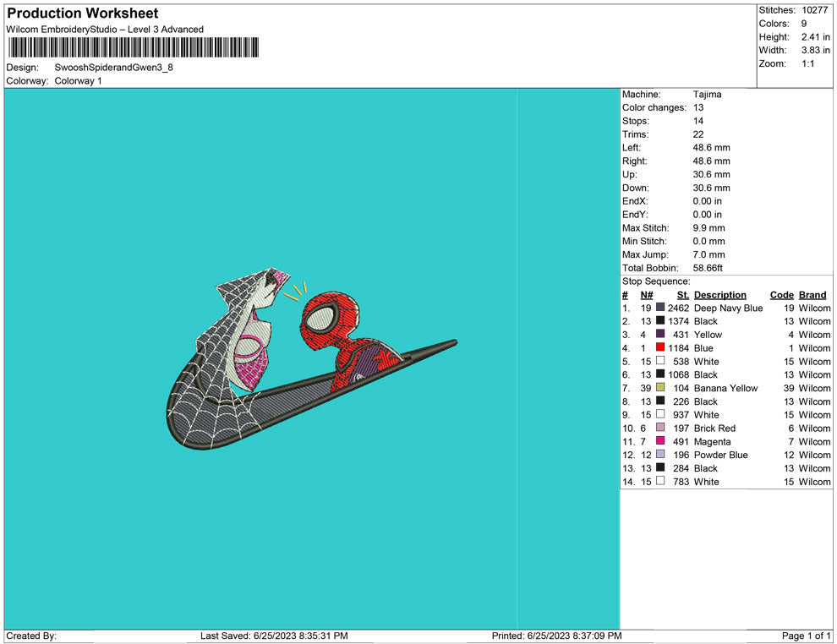Click the Brick Red color swatch
The width and height of the screenshot is (837, 644).
(x=660, y=428)
